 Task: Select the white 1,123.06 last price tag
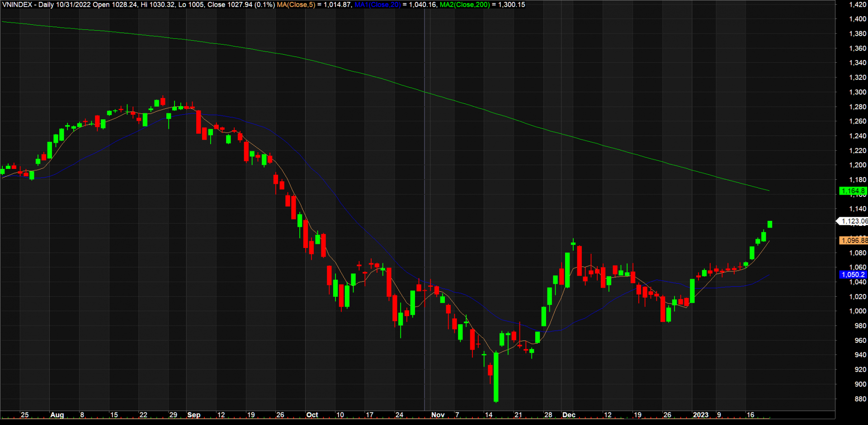pos(854,221)
